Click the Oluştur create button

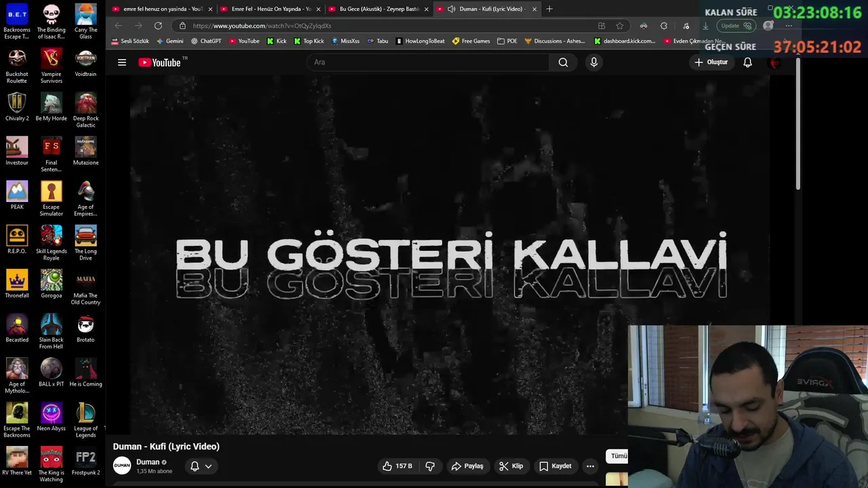711,62
